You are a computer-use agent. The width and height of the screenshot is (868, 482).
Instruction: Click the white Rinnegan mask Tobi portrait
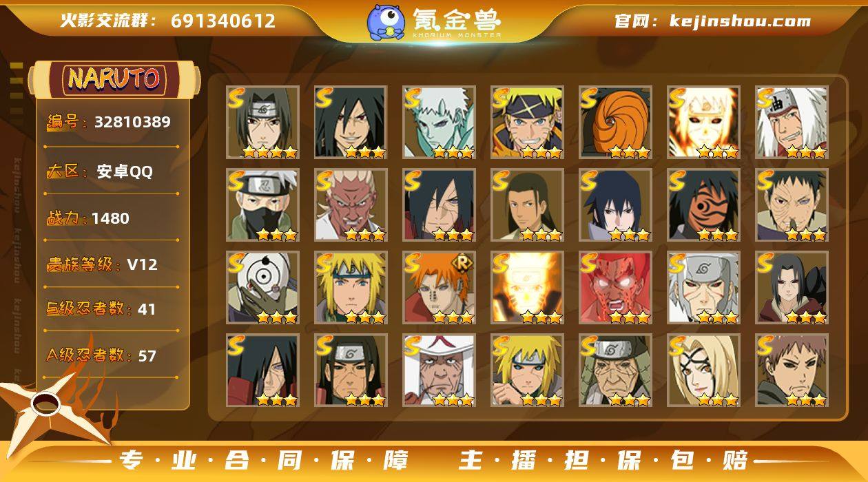point(262,288)
